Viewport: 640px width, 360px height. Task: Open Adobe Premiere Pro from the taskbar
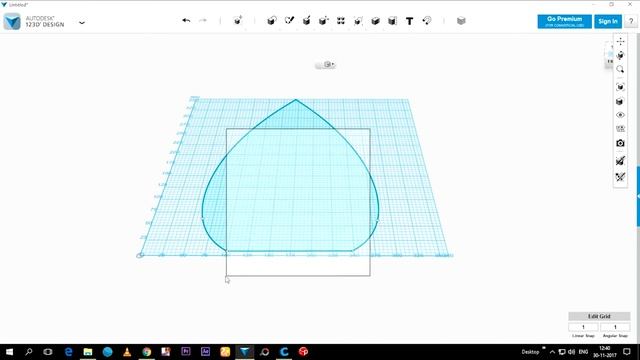click(x=186, y=351)
